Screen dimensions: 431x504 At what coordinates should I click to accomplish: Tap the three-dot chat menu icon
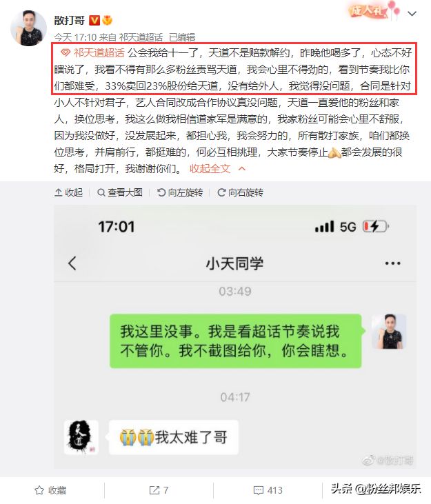(393, 263)
